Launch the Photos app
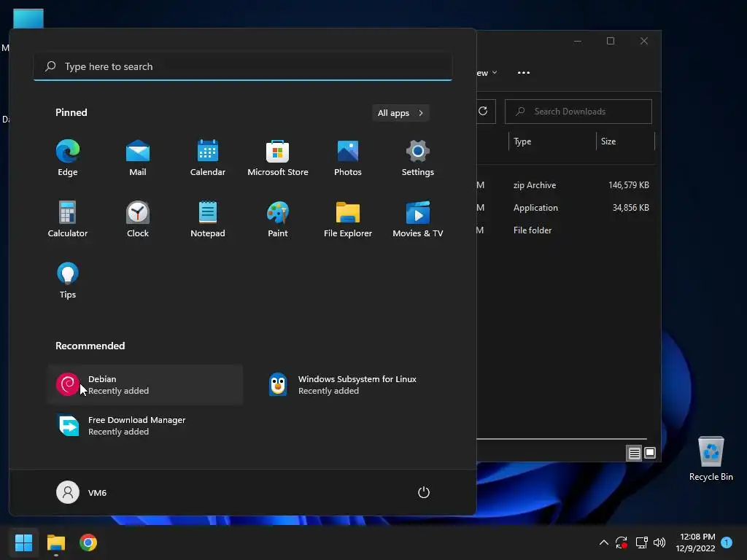The width and height of the screenshot is (747, 560). (348, 157)
